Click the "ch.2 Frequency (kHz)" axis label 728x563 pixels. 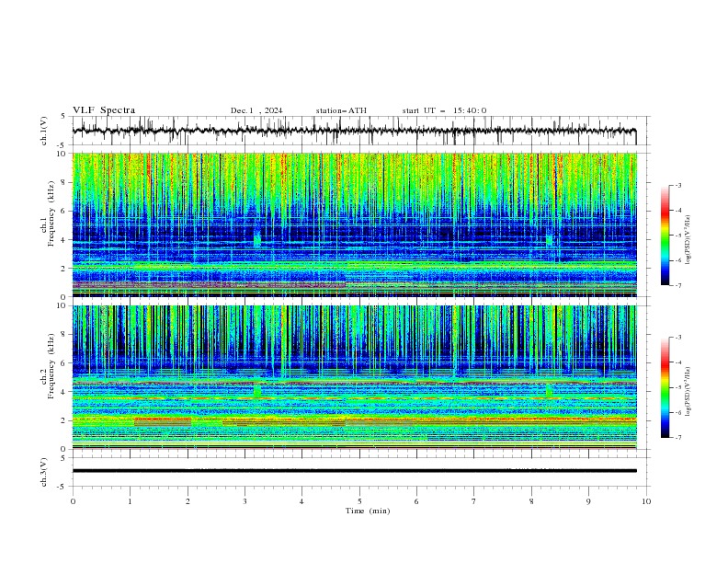48,366
